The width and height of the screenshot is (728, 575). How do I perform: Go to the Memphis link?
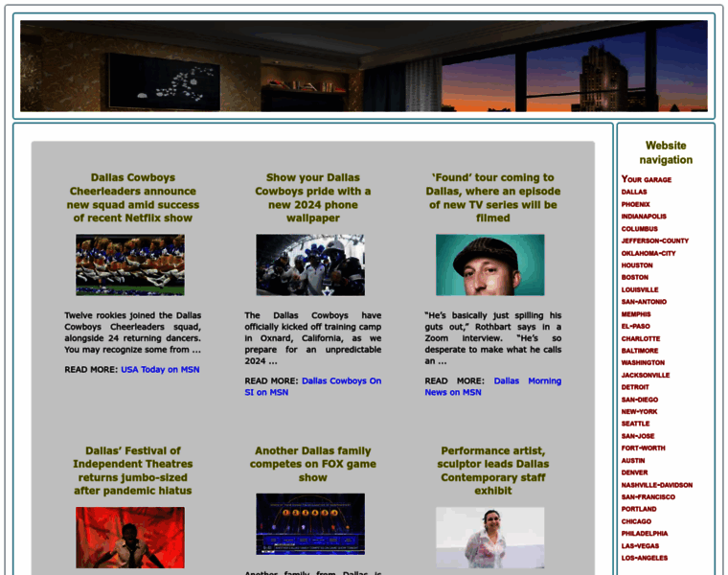click(x=636, y=314)
